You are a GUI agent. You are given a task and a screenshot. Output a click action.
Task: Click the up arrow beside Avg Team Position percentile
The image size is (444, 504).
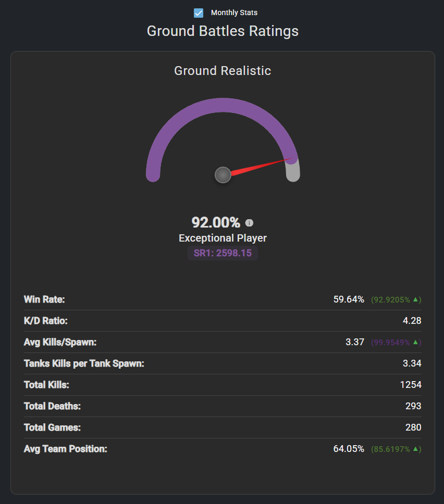click(x=415, y=449)
